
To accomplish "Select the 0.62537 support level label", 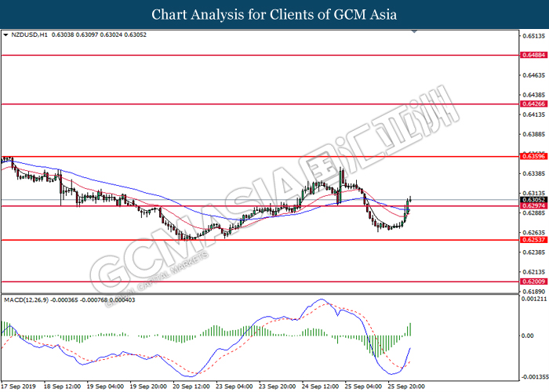I will click(x=533, y=240).
